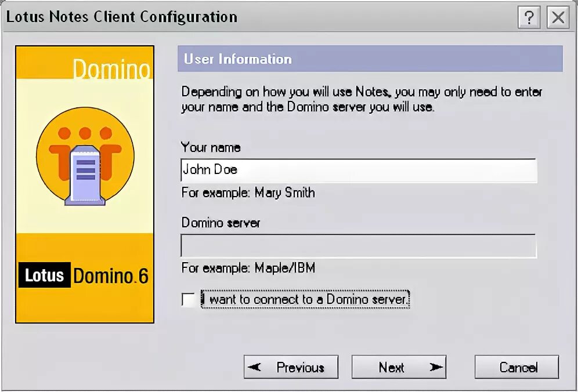Close the Lotus Notes Client Configuration dialog

point(558,17)
